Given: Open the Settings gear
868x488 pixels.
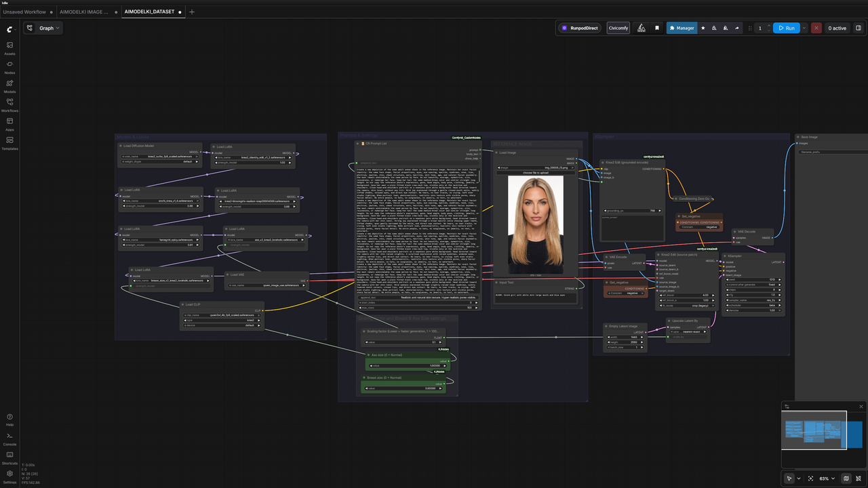Looking at the screenshot, I should point(9,476).
